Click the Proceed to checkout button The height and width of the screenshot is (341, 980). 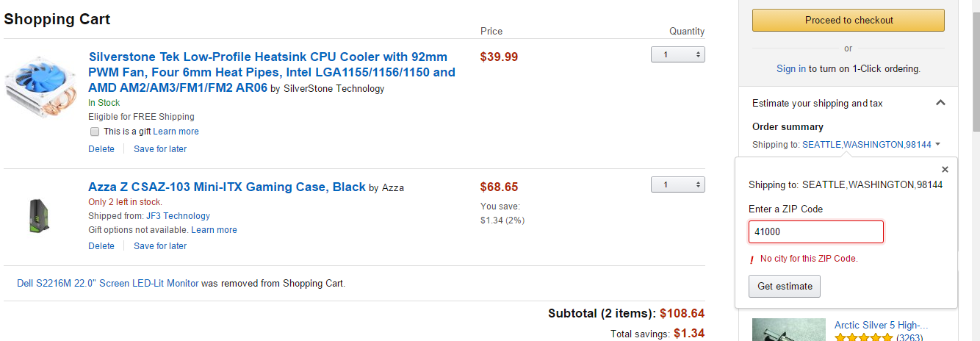[849, 21]
